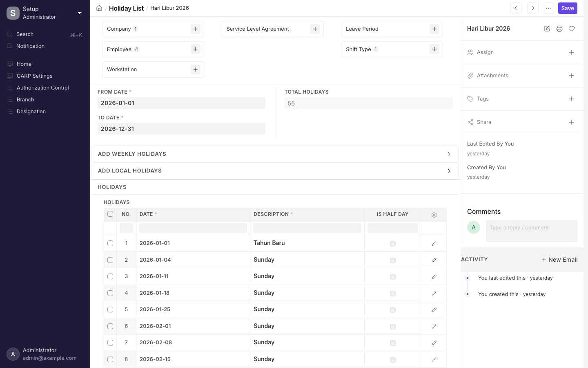Viewport: 588px width, 368px height.
Task: Add a tag with plus icon
Action: (572, 99)
